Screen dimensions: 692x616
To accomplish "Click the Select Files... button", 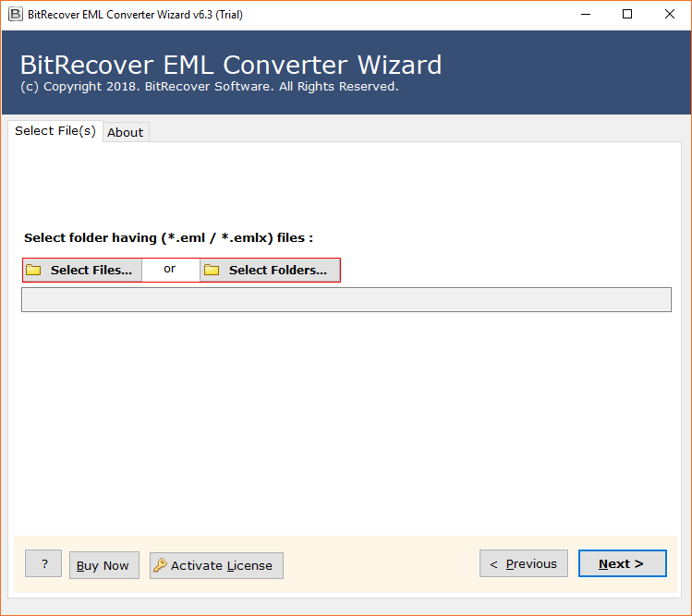I will 82,270.
